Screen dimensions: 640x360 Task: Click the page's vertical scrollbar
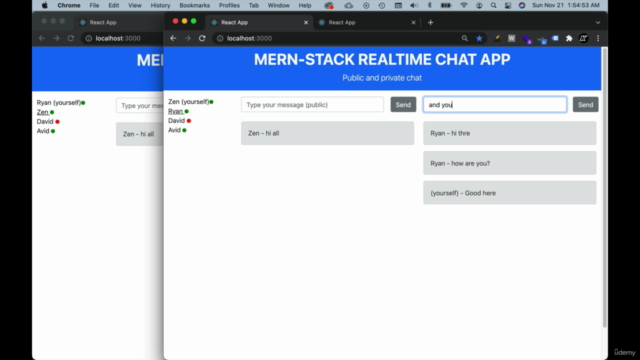[604, 188]
